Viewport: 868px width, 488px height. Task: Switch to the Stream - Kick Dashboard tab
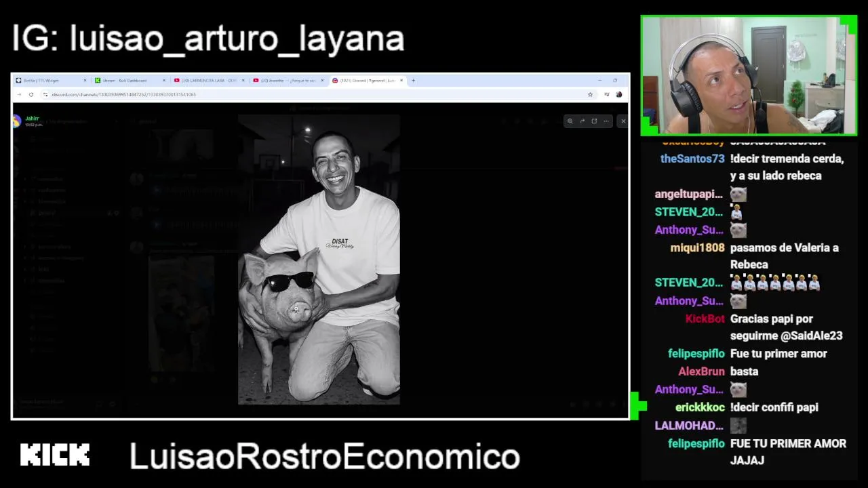tap(130, 81)
